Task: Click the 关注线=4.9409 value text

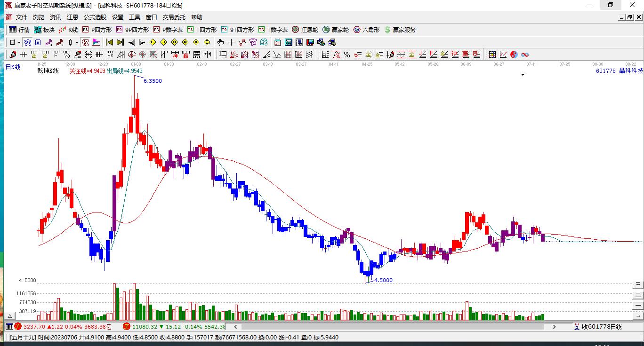Action: (x=87, y=71)
